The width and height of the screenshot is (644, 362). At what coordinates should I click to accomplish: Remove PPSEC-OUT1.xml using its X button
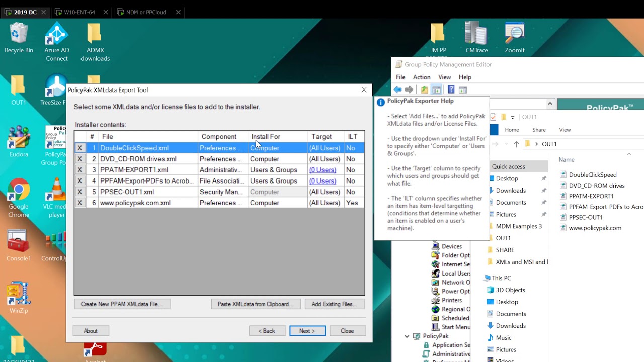pyautogui.click(x=79, y=192)
